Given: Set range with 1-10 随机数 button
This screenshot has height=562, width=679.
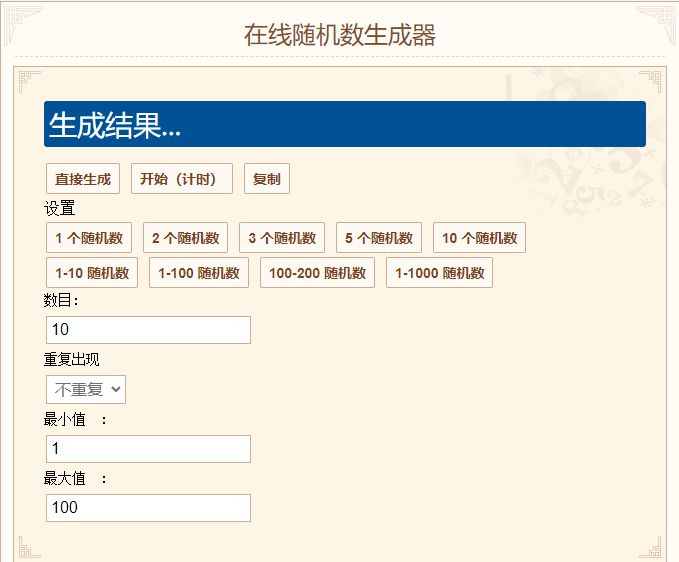Looking at the screenshot, I should [x=92, y=272].
